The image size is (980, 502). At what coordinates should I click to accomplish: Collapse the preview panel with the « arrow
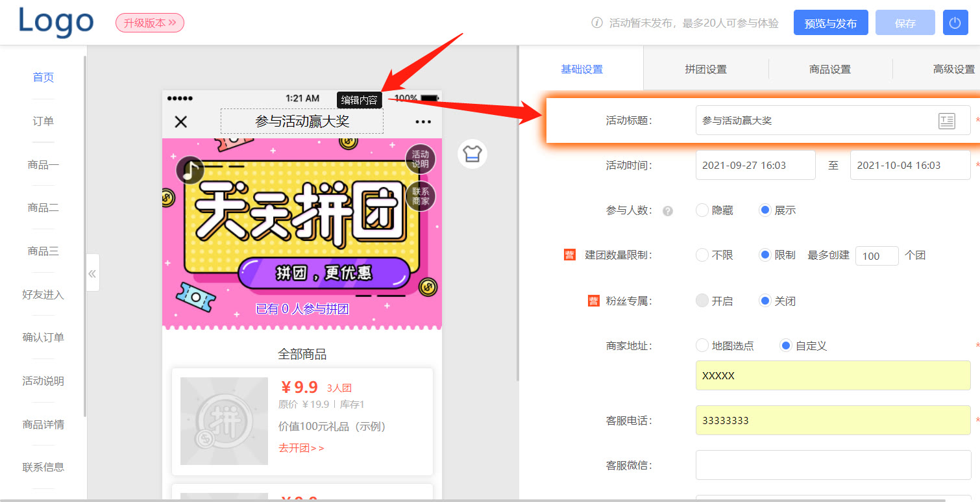pyautogui.click(x=92, y=273)
